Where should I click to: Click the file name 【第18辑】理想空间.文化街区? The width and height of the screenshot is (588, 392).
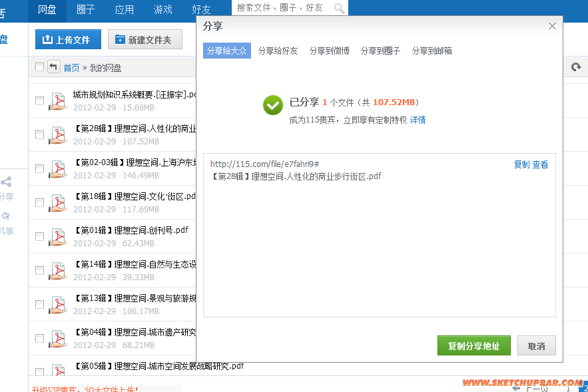point(135,196)
